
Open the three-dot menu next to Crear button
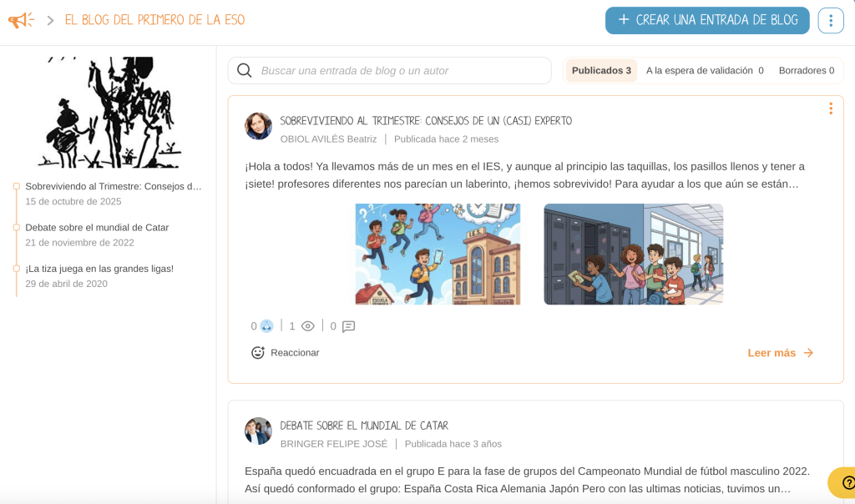(x=830, y=20)
